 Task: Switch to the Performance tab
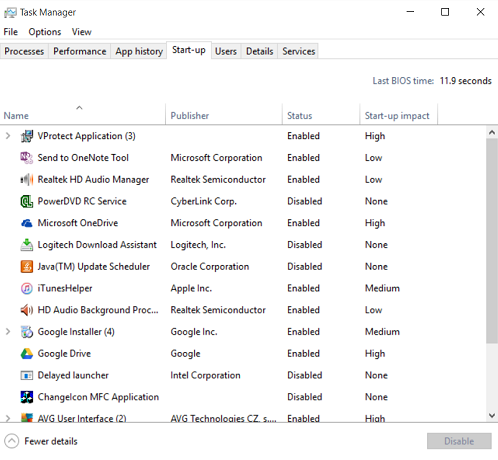pos(80,51)
